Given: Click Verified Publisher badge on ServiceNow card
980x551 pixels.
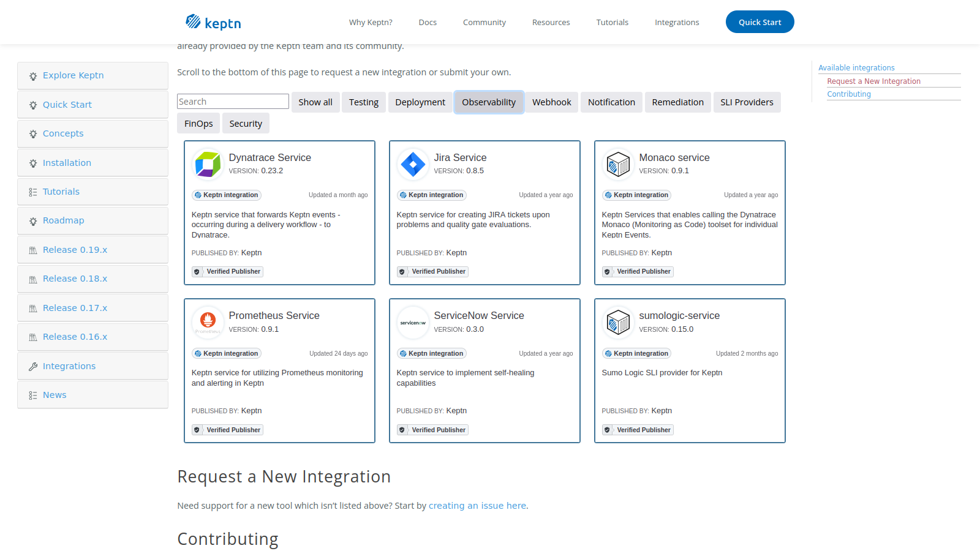Looking at the screenshot, I should 432,430.
